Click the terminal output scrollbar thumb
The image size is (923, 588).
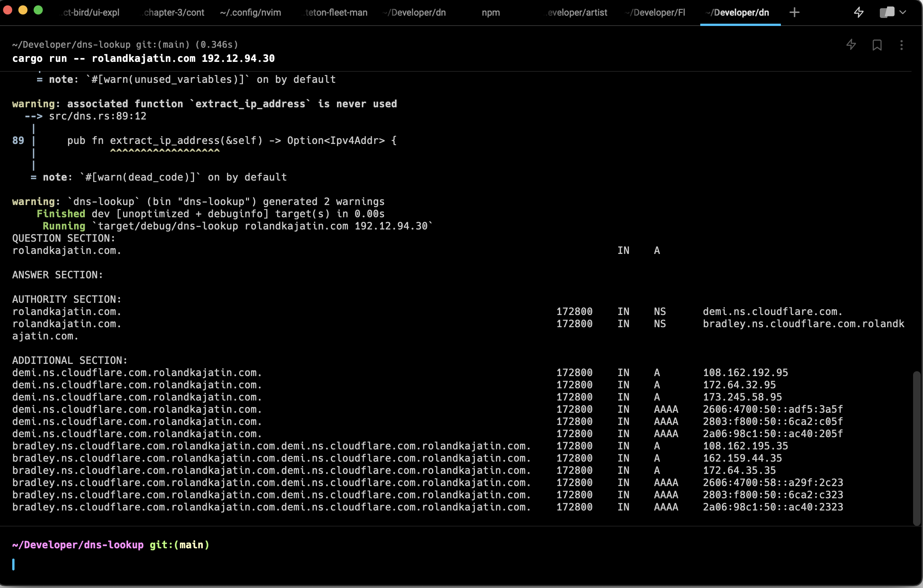point(917,448)
